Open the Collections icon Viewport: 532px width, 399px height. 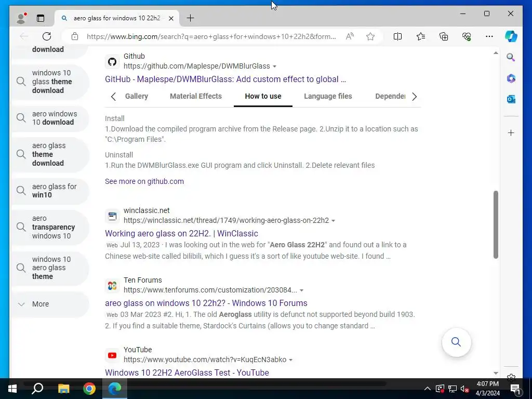point(444,36)
